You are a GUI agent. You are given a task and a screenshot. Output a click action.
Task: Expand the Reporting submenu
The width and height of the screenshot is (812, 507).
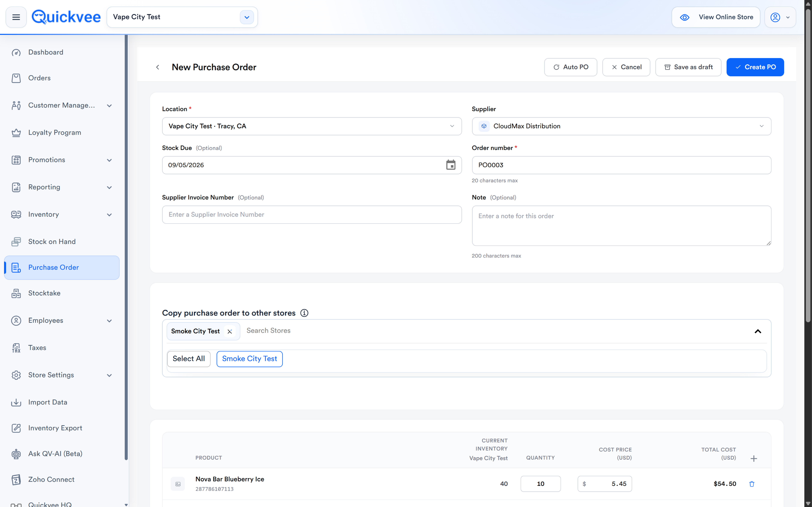[109, 187]
